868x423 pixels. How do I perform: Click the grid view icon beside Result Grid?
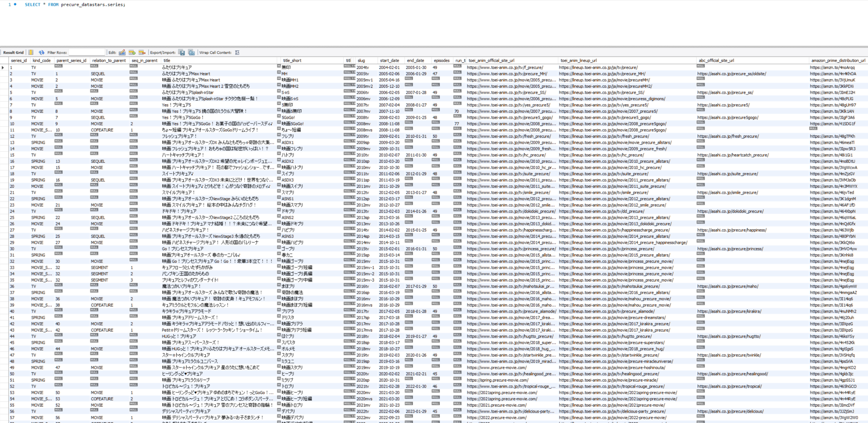(31, 53)
